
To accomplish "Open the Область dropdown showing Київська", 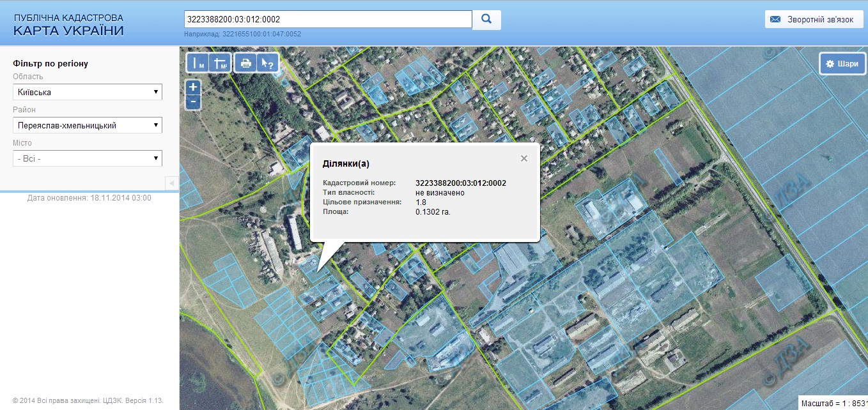I will click(88, 92).
